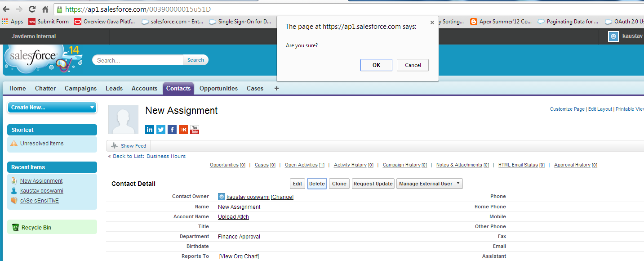Image resolution: width=644 pixels, height=261 pixels.
Task: Open cASe sEnsiTivE recent item
Action: [40, 201]
